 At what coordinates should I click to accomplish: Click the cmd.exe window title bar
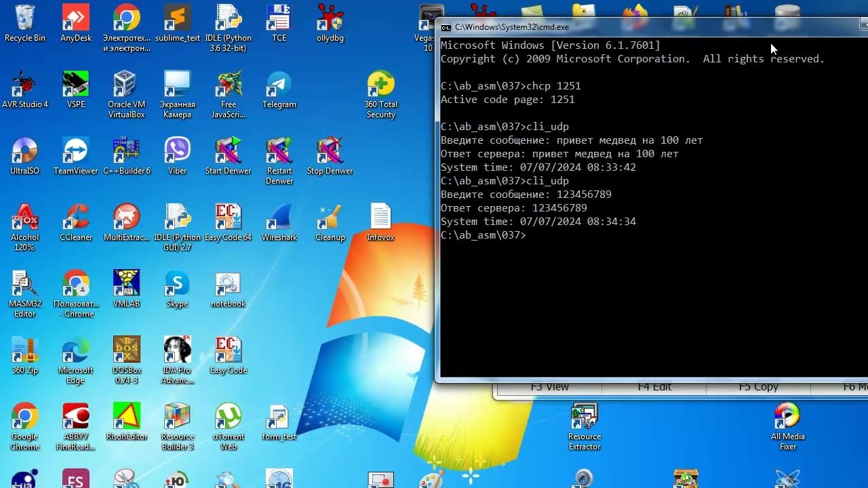651,27
